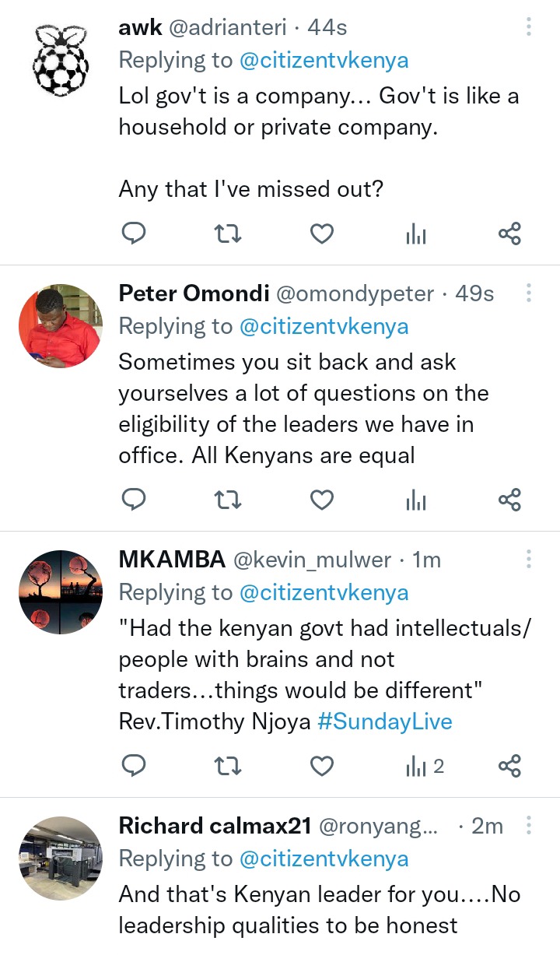Screen dimensions: 560x955
Task: Open more options for MKAMBA's tweet
Action: pos(528,560)
